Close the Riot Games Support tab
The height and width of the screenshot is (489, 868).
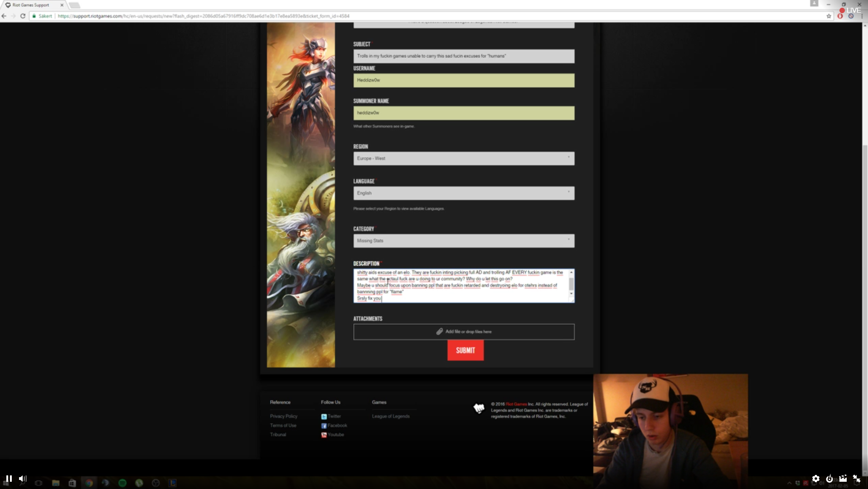[x=62, y=5]
